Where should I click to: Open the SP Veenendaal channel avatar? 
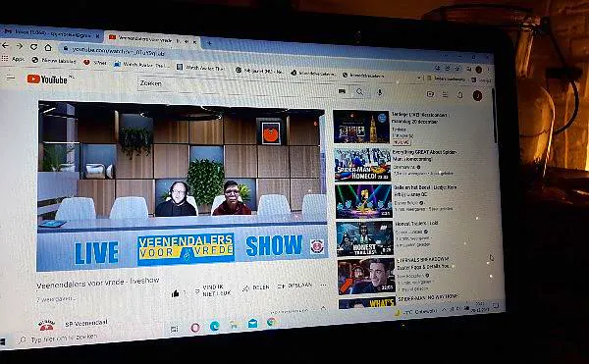pos(46,326)
